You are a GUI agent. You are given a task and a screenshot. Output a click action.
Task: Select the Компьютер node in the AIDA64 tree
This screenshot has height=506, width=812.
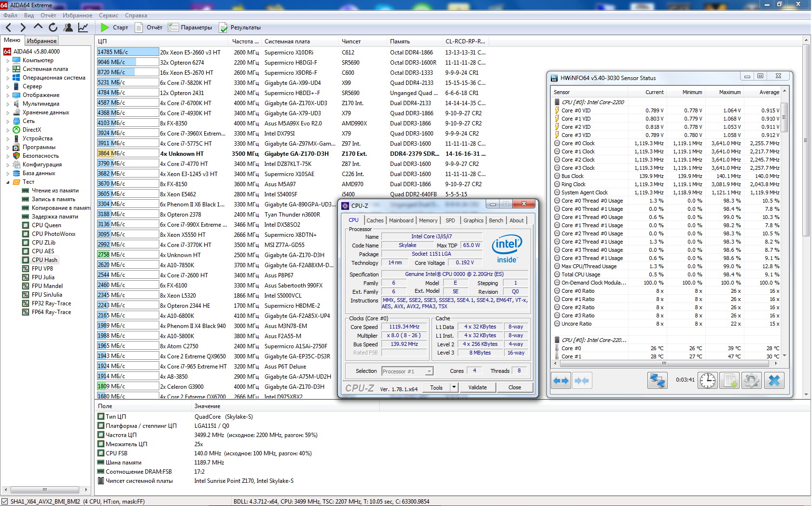point(38,60)
